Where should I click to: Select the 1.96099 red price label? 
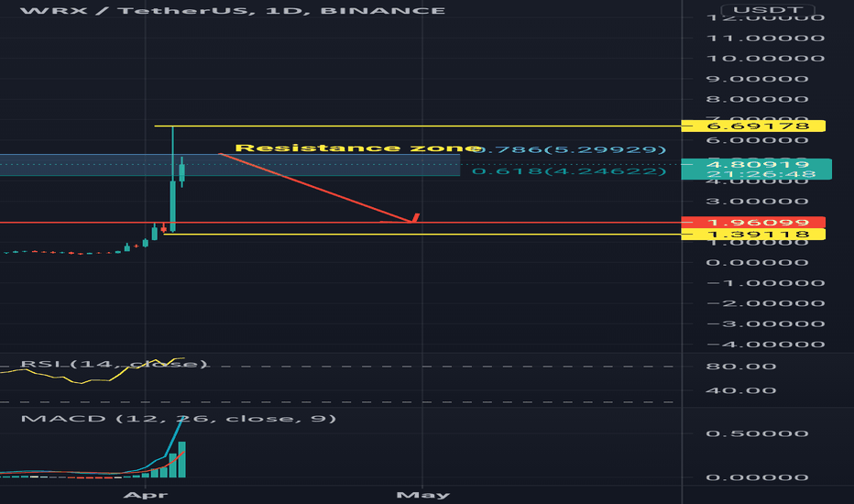click(x=753, y=223)
